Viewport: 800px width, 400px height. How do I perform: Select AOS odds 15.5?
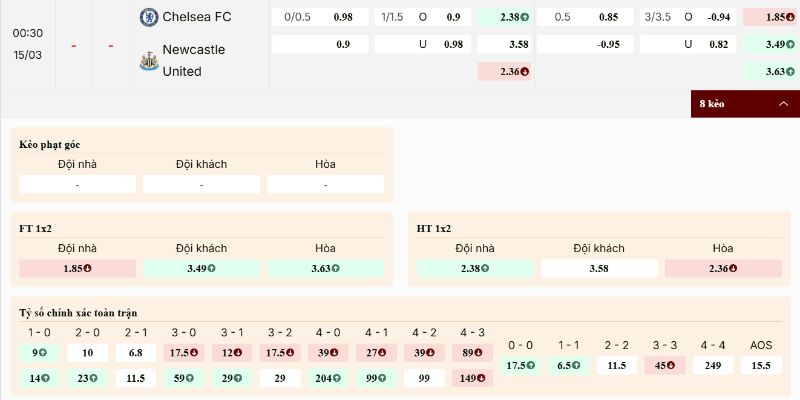point(761,366)
